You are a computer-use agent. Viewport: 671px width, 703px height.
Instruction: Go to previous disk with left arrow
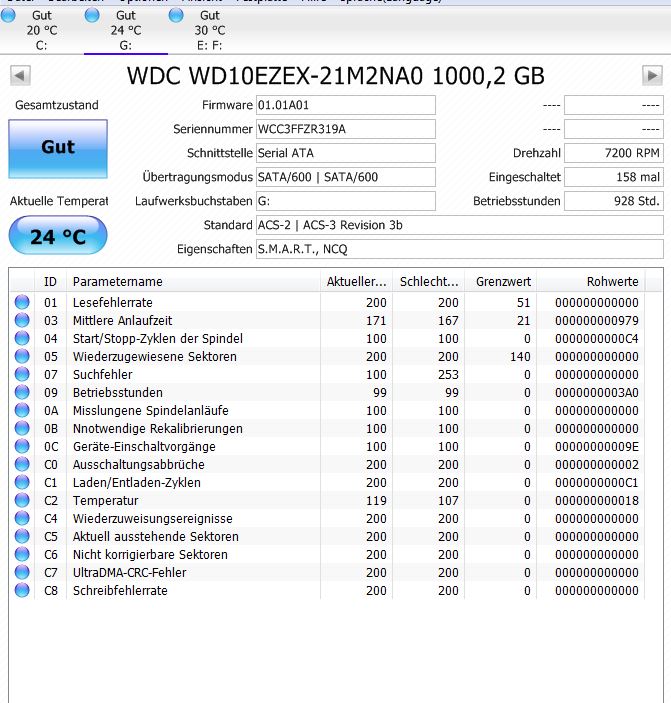click(x=20, y=75)
